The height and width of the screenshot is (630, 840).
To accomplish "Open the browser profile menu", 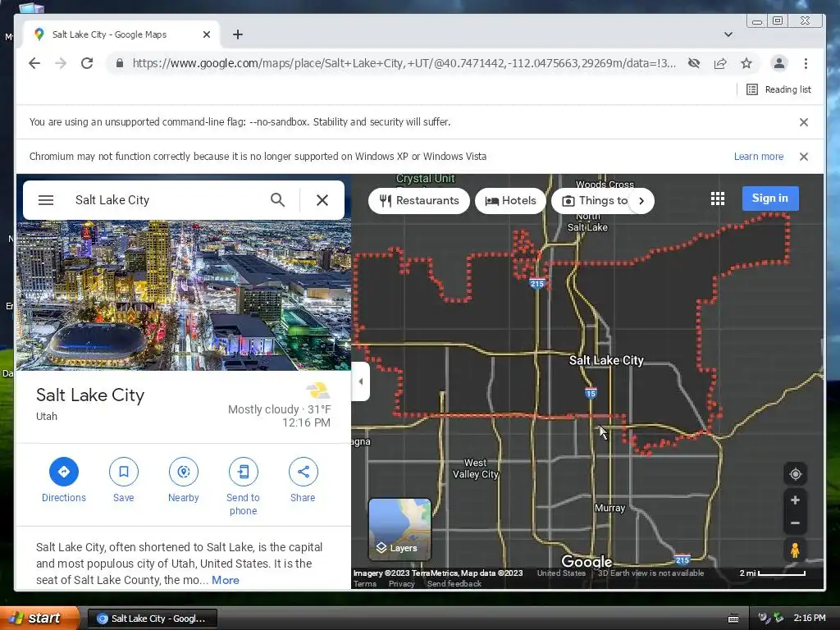I will [x=779, y=63].
